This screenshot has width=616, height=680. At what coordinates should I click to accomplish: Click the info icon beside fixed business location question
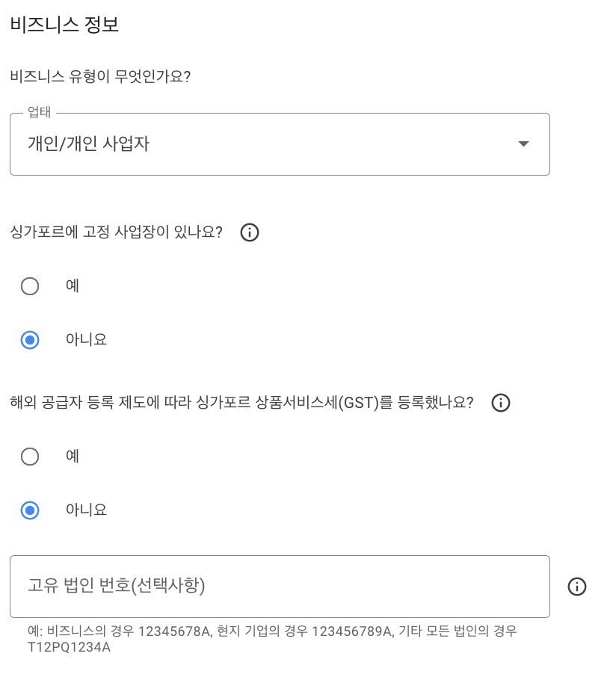click(x=250, y=233)
